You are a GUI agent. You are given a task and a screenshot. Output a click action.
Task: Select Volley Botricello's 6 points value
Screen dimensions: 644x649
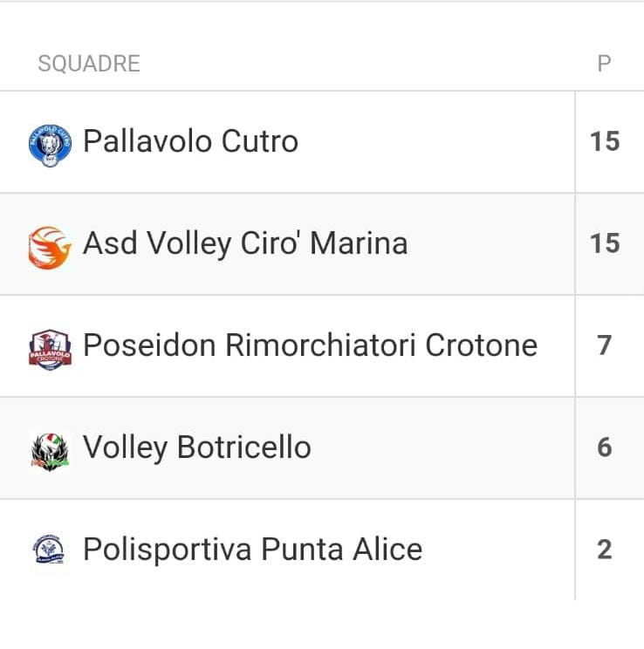coord(605,447)
